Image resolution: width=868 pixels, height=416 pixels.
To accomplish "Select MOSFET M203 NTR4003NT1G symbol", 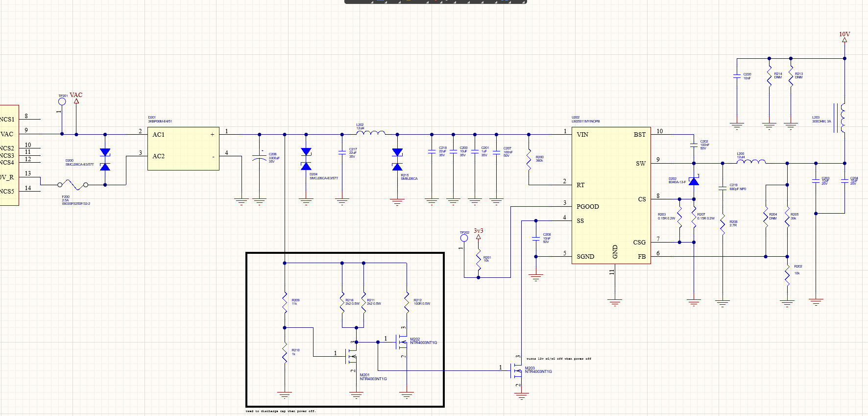I will click(x=517, y=371).
